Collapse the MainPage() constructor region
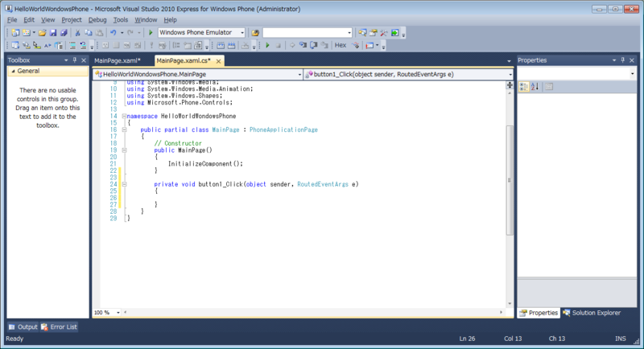Viewport: 644px width, 349px height. pos(124,150)
